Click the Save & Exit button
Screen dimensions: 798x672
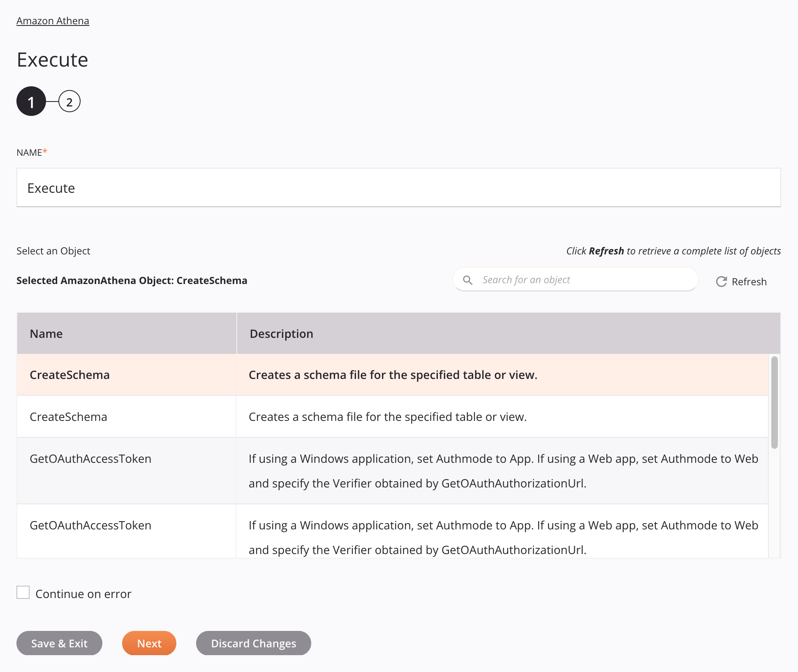point(59,643)
